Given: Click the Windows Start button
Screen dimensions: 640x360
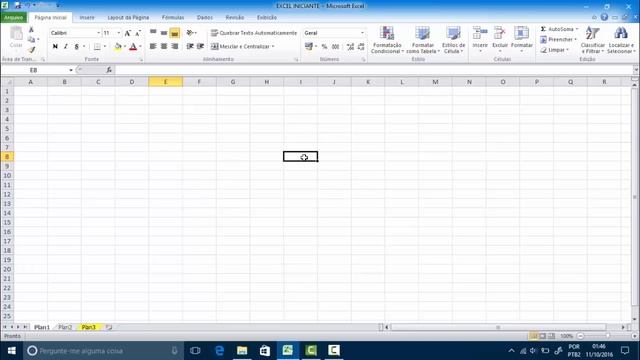Looking at the screenshot, I should click(x=11, y=351).
